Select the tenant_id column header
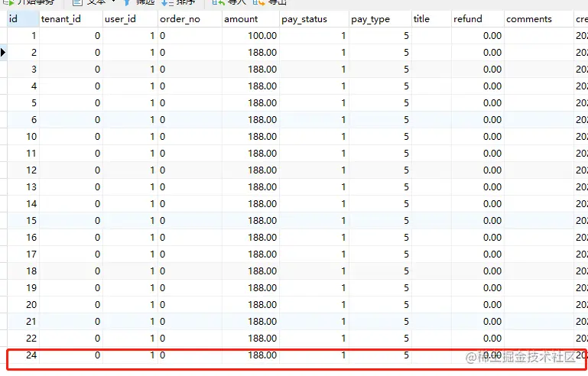The height and width of the screenshot is (376, 588). (71, 19)
